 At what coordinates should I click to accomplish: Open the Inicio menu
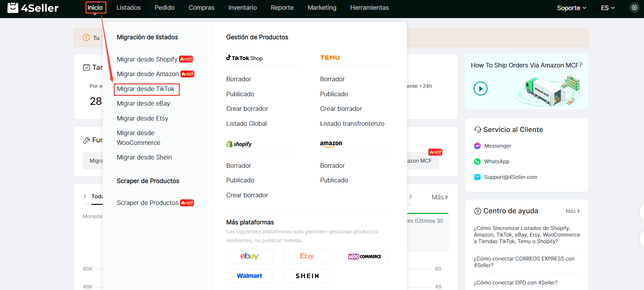click(x=95, y=8)
